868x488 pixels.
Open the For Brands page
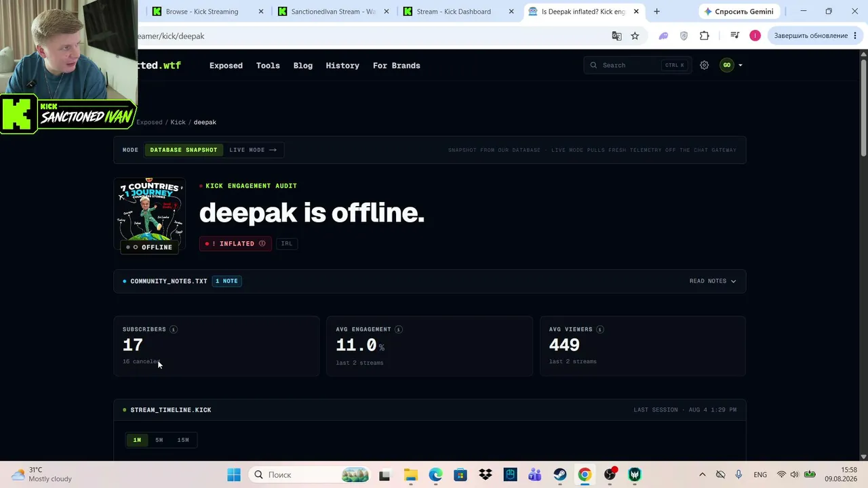point(397,66)
